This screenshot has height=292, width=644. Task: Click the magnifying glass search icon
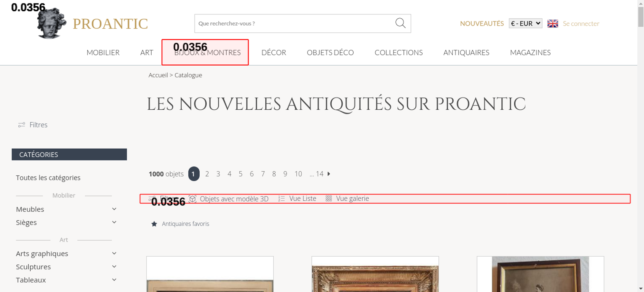pos(400,23)
